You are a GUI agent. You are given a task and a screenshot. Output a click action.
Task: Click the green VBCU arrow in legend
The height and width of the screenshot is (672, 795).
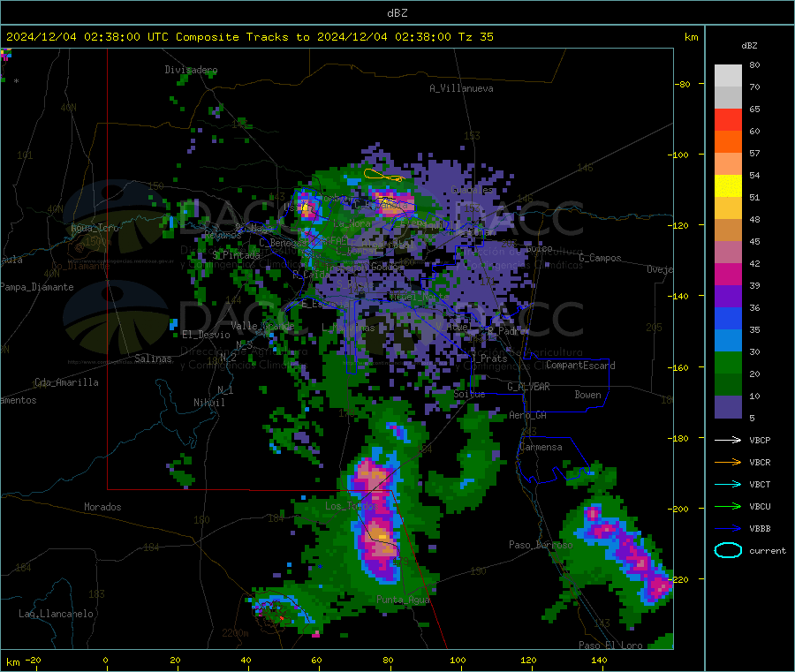click(x=728, y=506)
